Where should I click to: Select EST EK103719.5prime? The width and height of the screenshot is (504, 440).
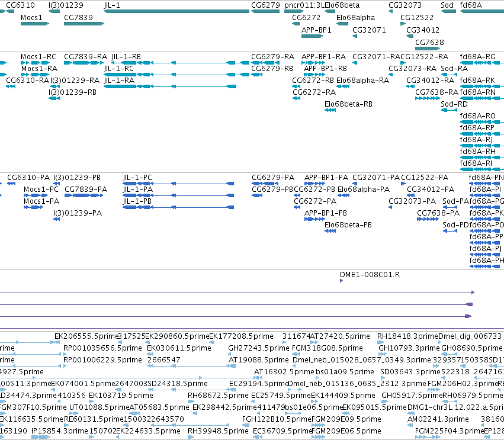[x=121, y=396]
